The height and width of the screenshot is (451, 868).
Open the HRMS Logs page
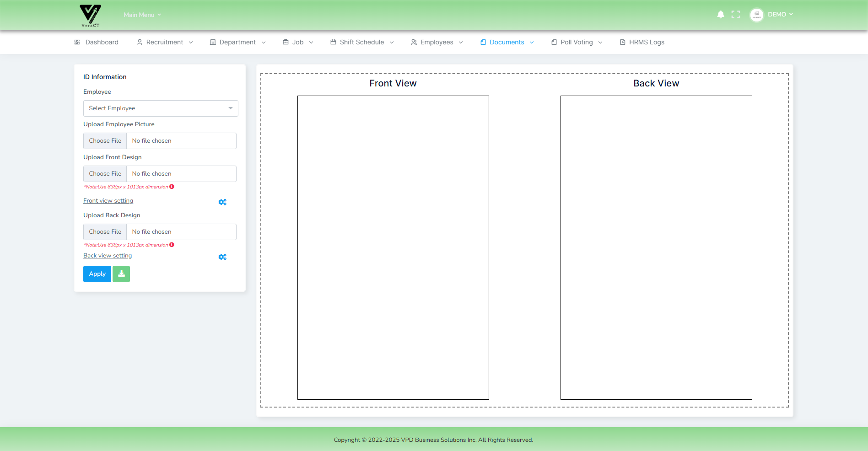click(642, 42)
